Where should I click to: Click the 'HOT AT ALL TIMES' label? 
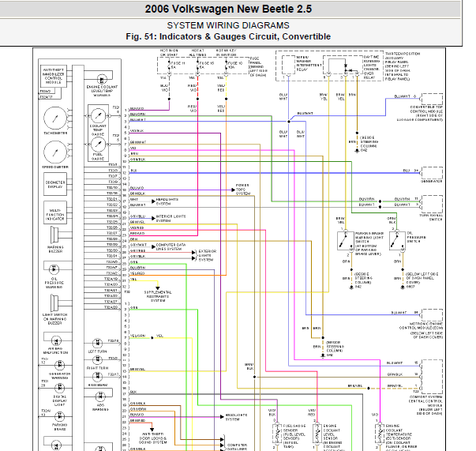(x=197, y=53)
